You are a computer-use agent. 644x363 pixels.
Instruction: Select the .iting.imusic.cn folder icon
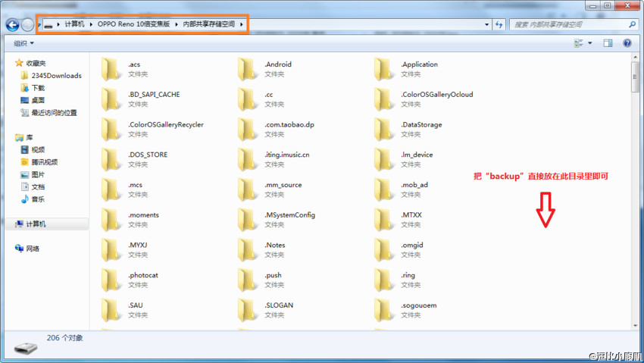(x=247, y=159)
